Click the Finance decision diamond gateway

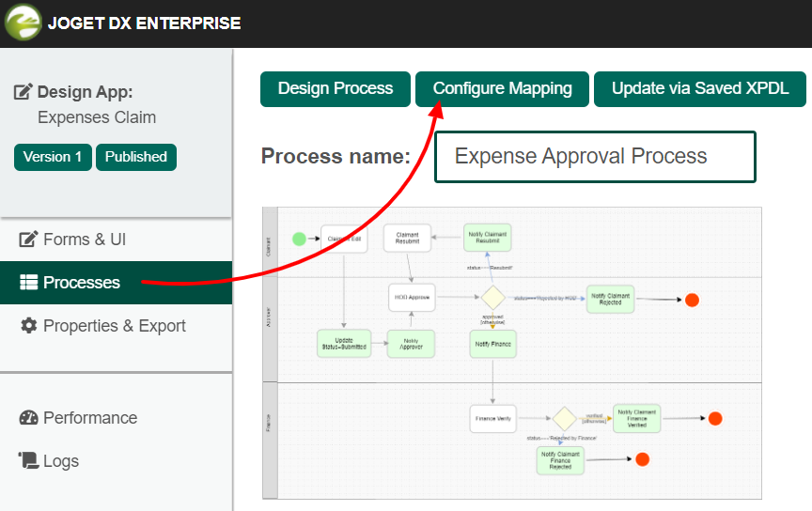pos(564,418)
